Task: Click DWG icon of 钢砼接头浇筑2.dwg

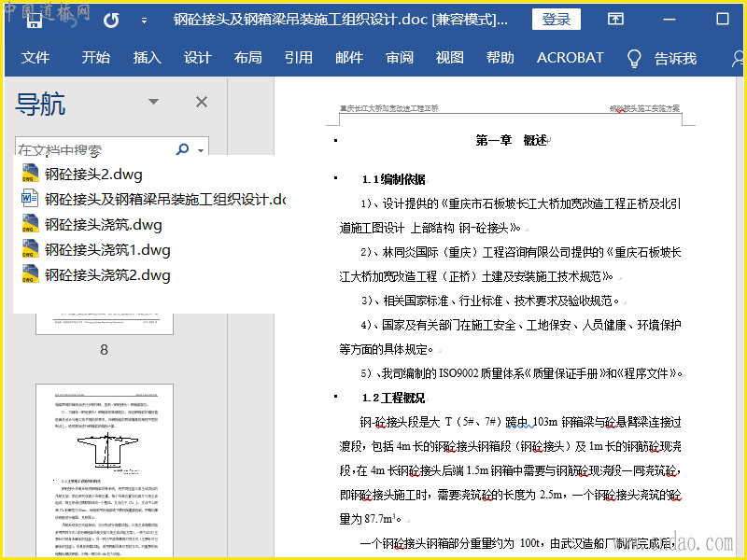Action: [x=30, y=274]
